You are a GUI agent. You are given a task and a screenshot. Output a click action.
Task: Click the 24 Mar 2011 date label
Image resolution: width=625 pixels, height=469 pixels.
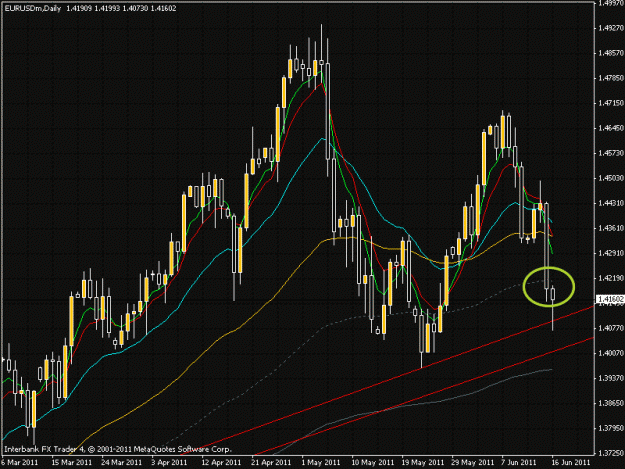point(122,463)
